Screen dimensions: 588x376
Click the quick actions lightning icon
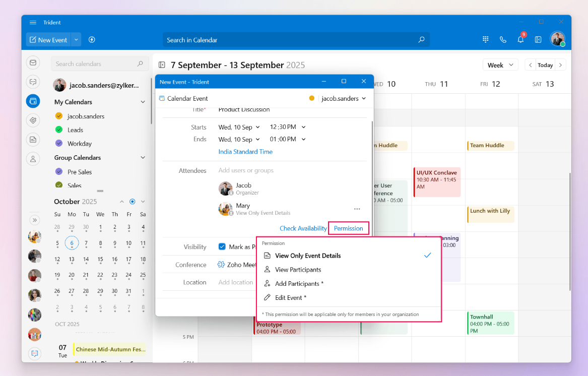(x=92, y=40)
